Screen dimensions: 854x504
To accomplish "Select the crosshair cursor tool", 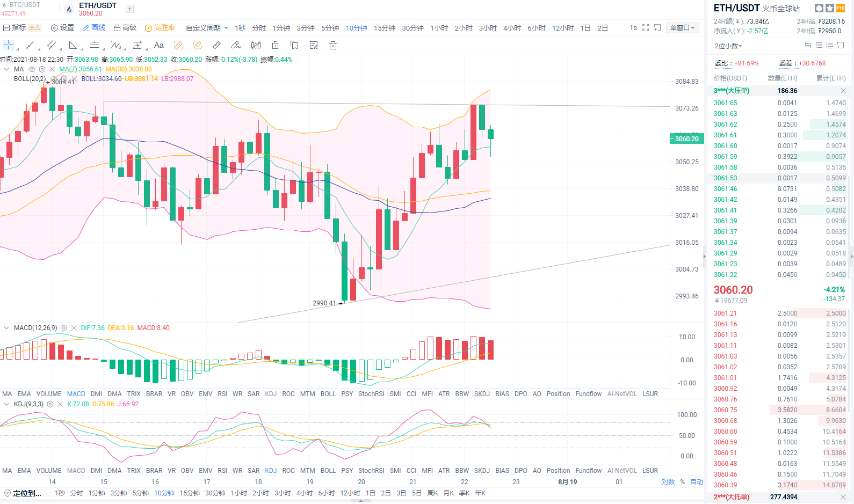I will coord(9,45).
